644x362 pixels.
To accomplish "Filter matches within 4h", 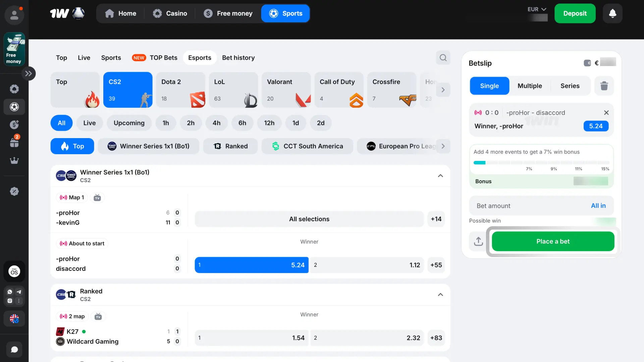I will 217,123.
